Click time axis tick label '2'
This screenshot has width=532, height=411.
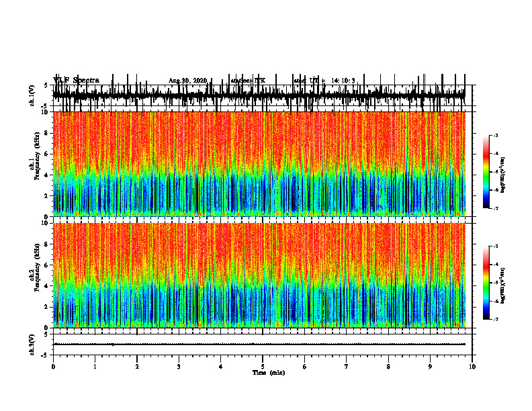137,367
